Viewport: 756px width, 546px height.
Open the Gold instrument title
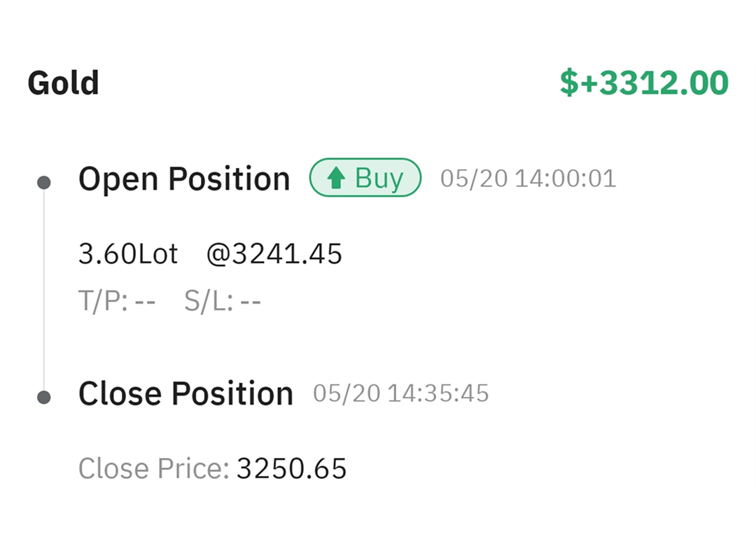tap(63, 83)
